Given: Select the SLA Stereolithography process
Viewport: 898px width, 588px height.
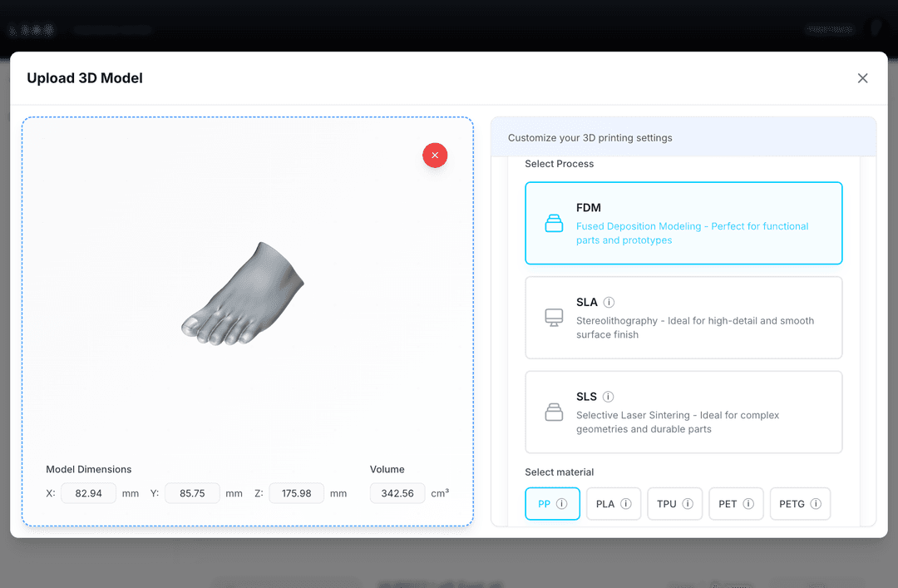Looking at the screenshot, I should click(683, 318).
